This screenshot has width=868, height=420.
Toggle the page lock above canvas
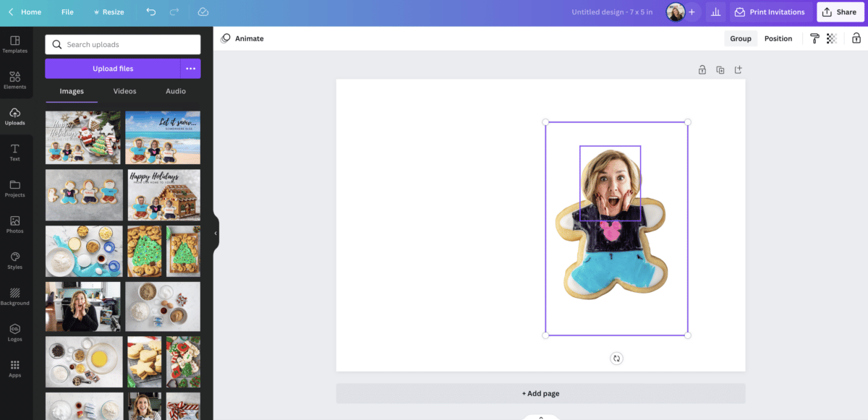pos(702,70)
